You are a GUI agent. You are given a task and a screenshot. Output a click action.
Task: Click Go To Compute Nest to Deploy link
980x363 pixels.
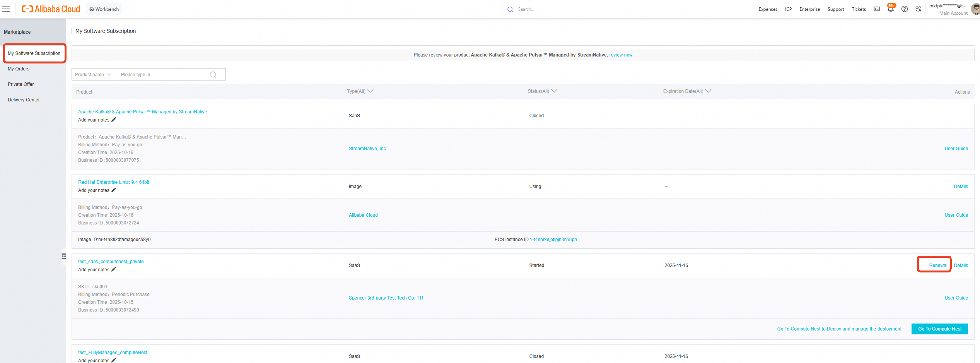[840, 329]
